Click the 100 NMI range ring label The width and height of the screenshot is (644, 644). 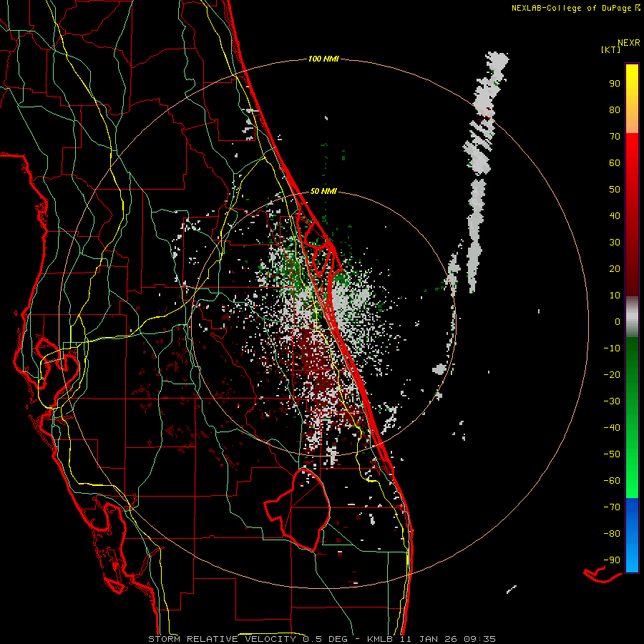coord(323,59)
